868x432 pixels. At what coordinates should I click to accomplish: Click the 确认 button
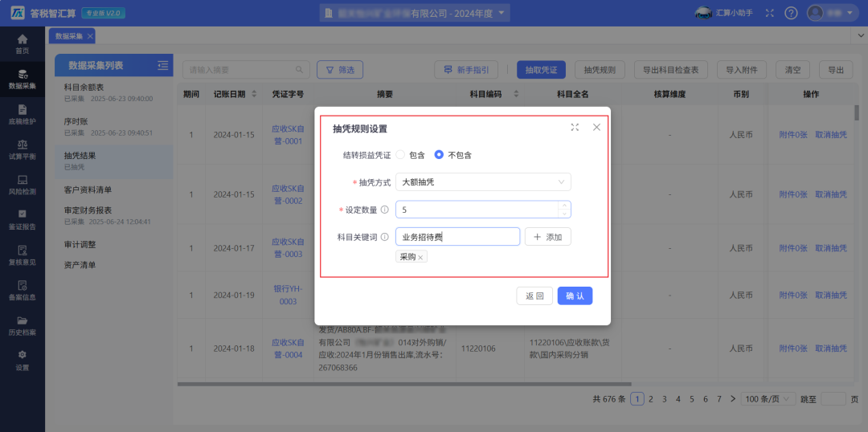tap(575, 296)
